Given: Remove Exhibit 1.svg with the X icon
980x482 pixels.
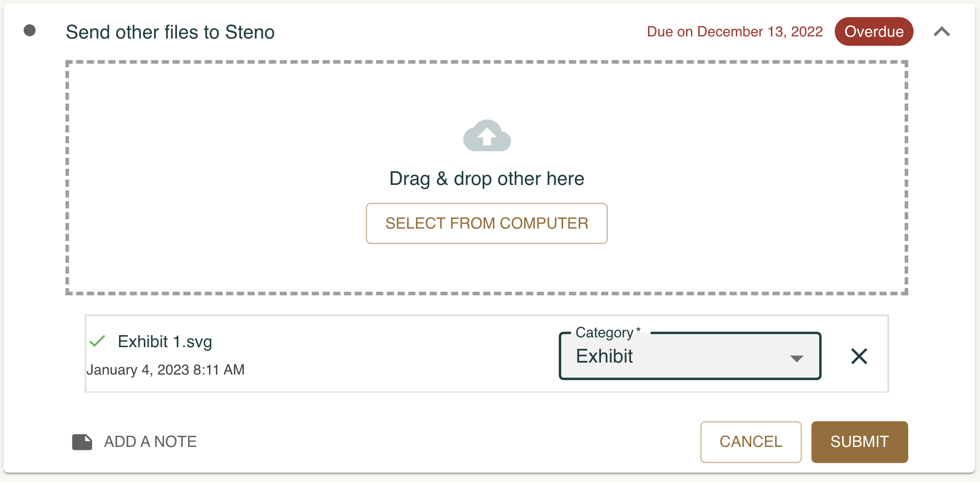Looking at the screenshot, I should coord(859,356).
